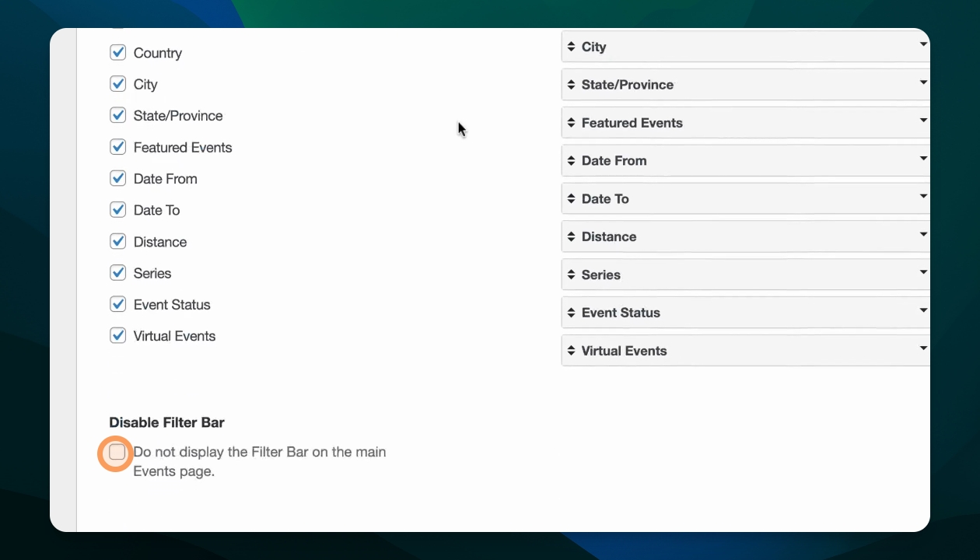980x560 pixels.
Task: Enable the Disable Filter Bar checkbox
Action: click(x=117, y=452)
